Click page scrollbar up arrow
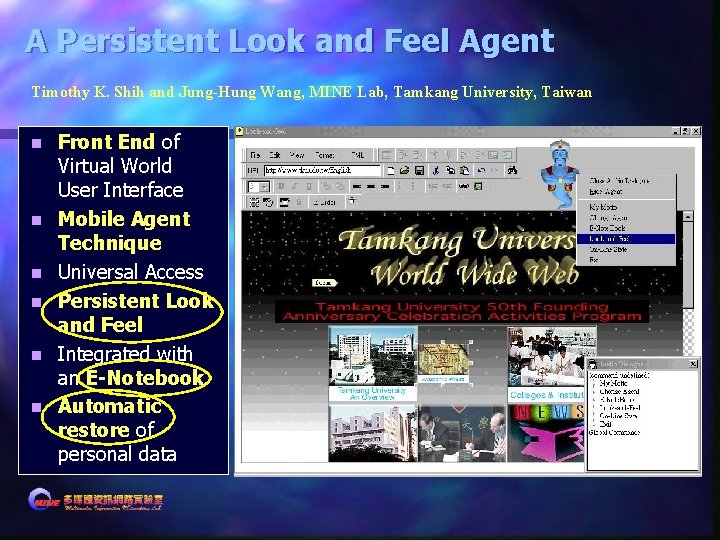Image resolution: width=720 pixels, height=540 pixels. point(688,216)
